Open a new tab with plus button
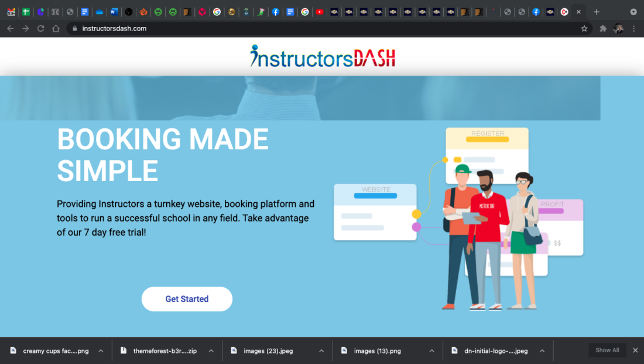Image resolution: width=644 pixels, height=364 pixels. 596,12
